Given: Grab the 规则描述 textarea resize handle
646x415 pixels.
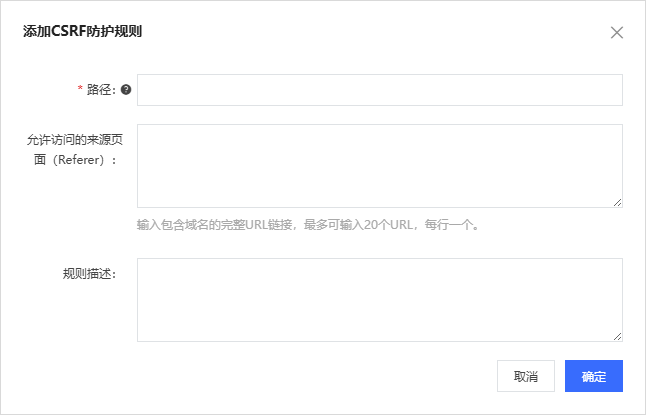Looking at the screenshot, I should [x=617, y=336].
